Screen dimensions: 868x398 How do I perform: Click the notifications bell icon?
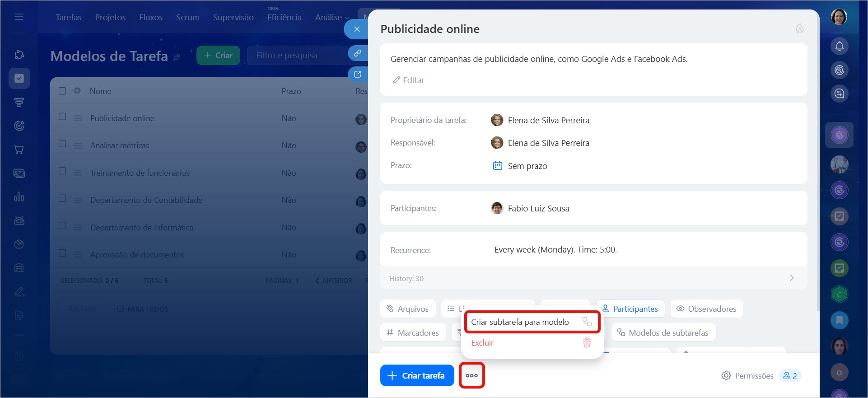click(839, 46)
